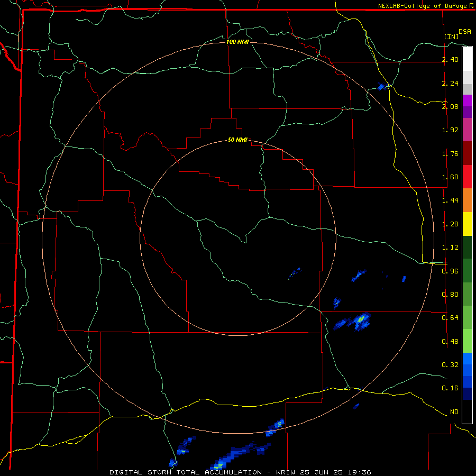Click the 25 JUN 25 19:36 timestamp

pos(335,472)
